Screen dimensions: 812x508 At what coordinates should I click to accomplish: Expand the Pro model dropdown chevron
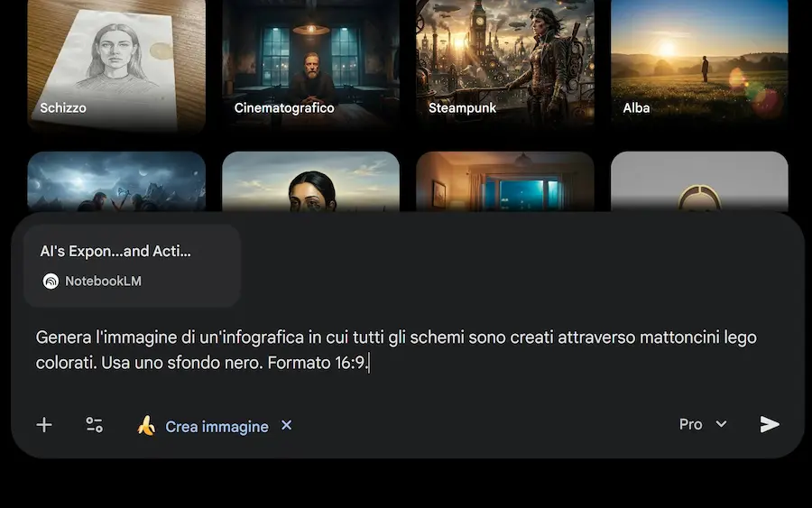[721, 424]
